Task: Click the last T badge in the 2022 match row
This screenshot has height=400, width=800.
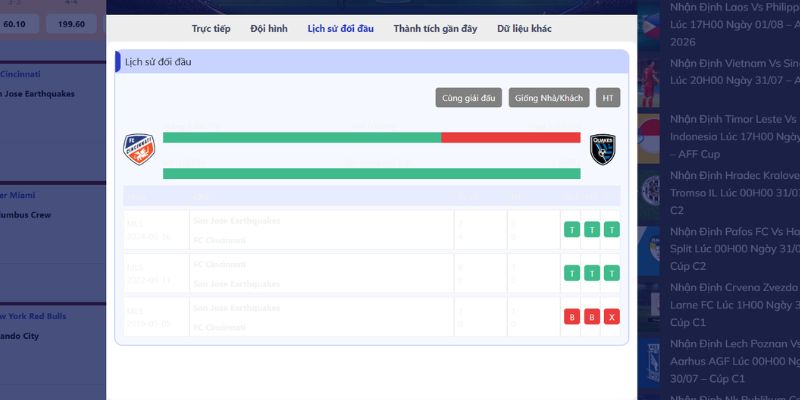Action: (x=611, y=273)
